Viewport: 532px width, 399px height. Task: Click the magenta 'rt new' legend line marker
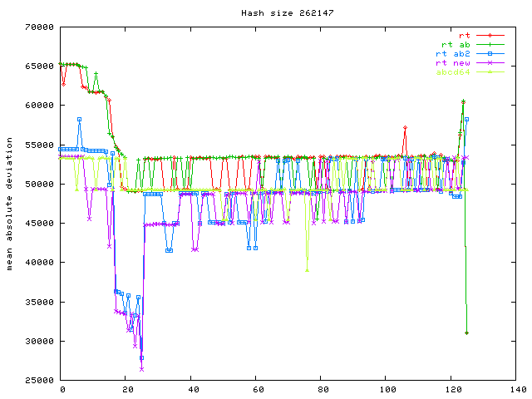(490, 62)
